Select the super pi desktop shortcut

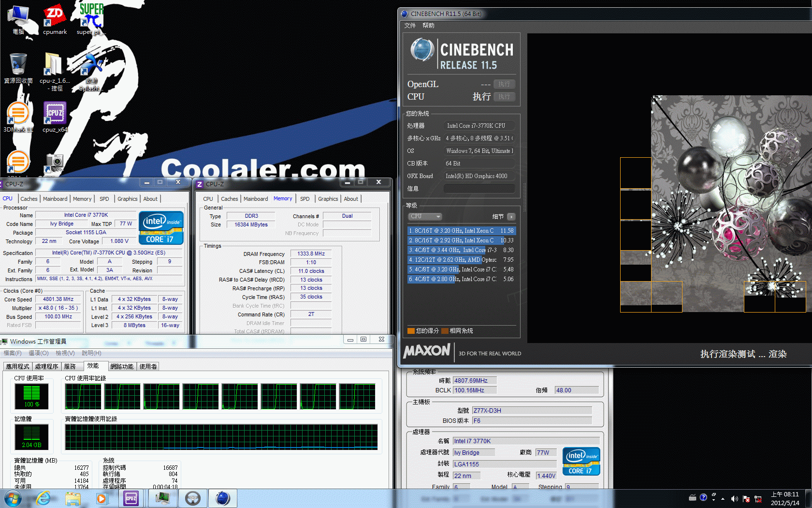coord(91,20)
